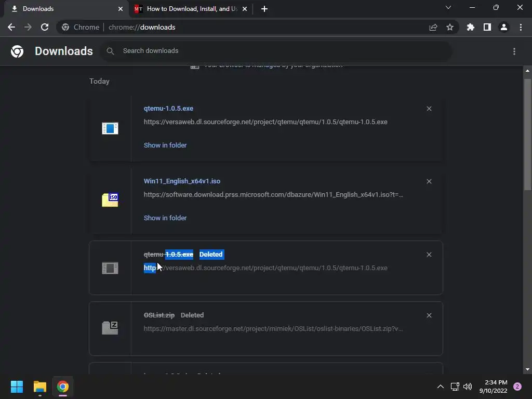Show qtemu-1.0.5.exe in folder
The image size is (532, 399).
(x=165, y=145)
